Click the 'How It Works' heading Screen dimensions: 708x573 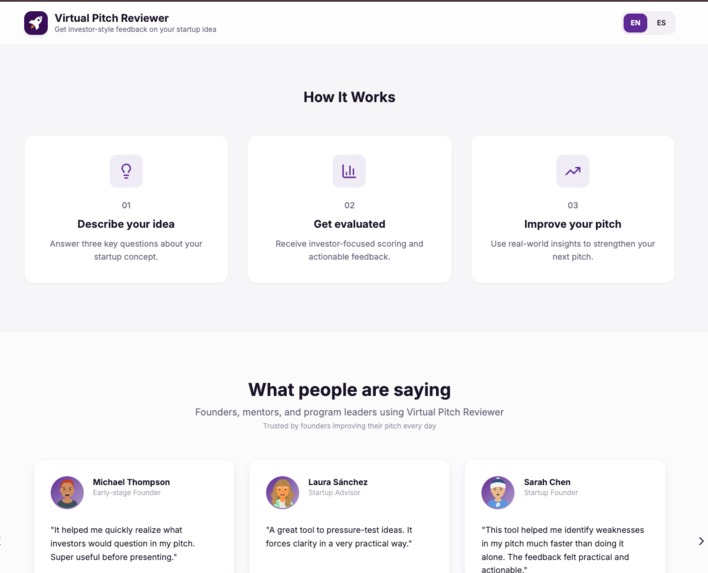[349, 97]
